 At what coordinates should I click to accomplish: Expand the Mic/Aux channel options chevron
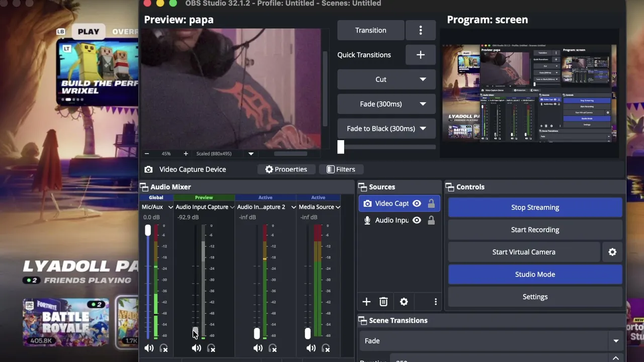tap(171, 207)
